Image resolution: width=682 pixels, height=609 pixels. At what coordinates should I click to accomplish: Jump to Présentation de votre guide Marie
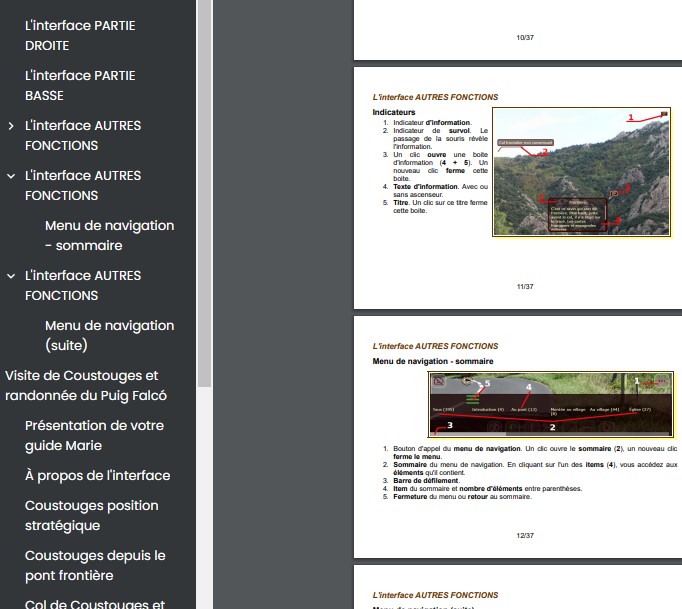[94, 435]
